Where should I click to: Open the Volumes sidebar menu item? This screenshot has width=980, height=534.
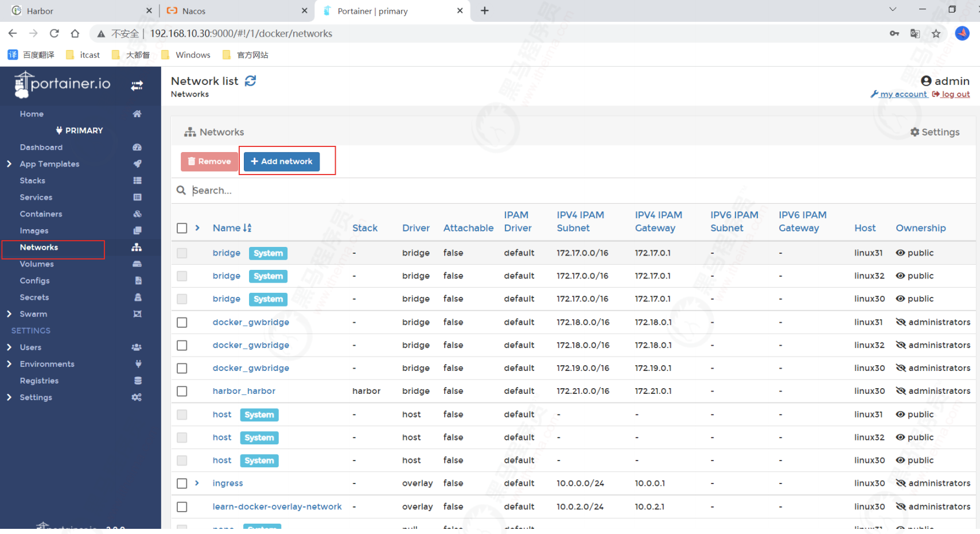coord(37,264)
